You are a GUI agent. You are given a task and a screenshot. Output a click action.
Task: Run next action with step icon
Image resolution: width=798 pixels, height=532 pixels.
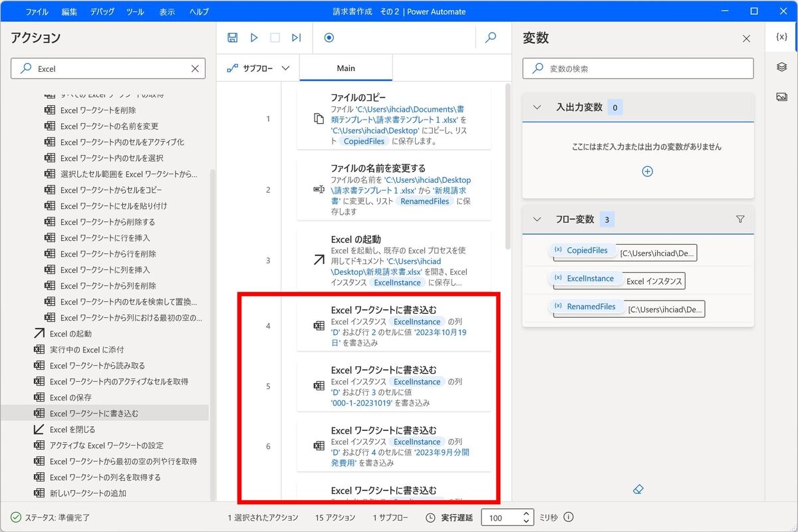(296, 38)
